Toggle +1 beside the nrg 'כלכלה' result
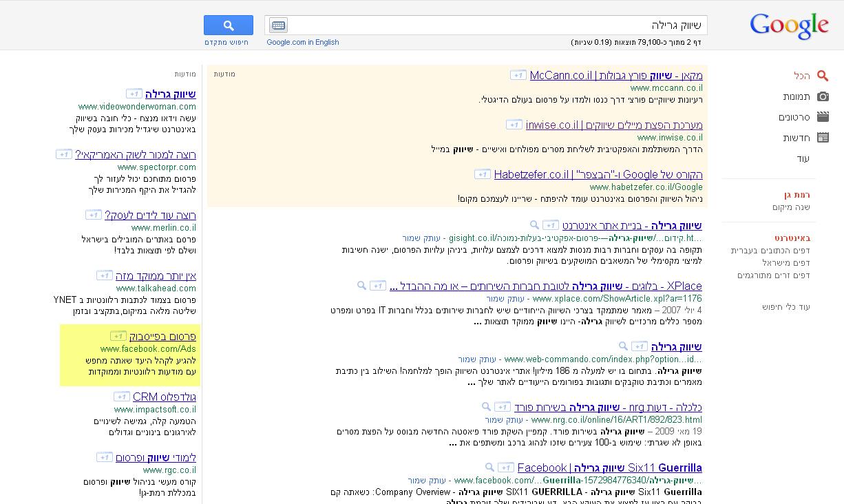 503,407
